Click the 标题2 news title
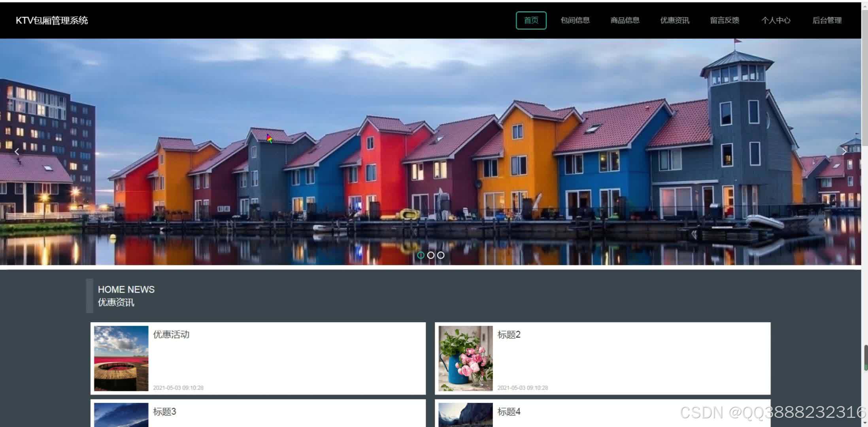The height and width of the screenshot is (427, 868). click(x=509, y=335)
